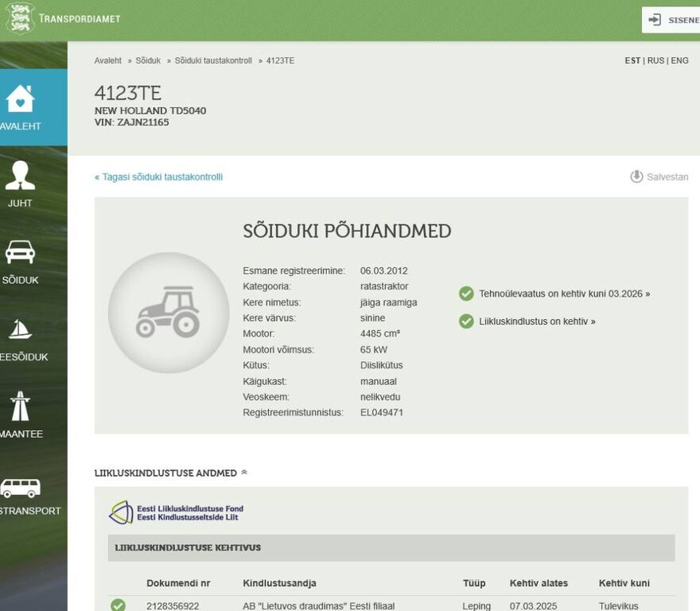Open the sailboat water vehicle icon

tap(20, 329)
